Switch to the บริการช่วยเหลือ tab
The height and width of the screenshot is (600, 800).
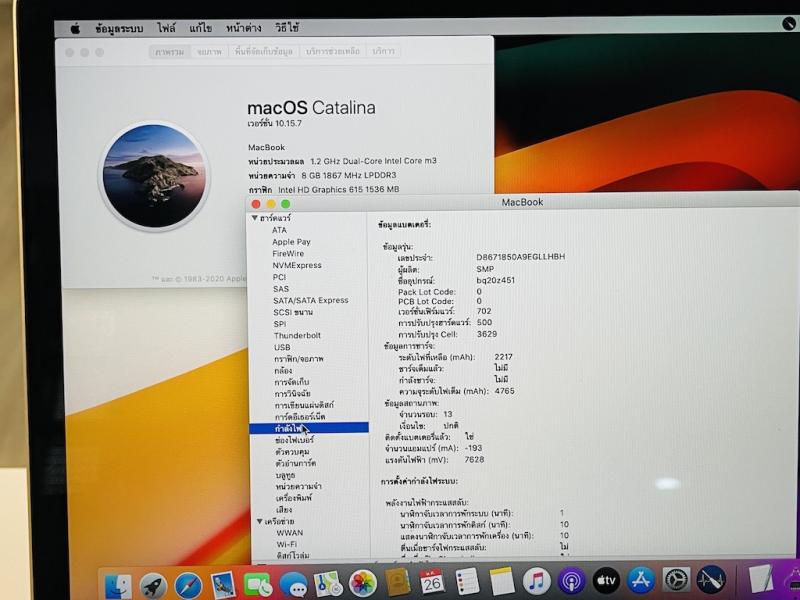[333, 51]
